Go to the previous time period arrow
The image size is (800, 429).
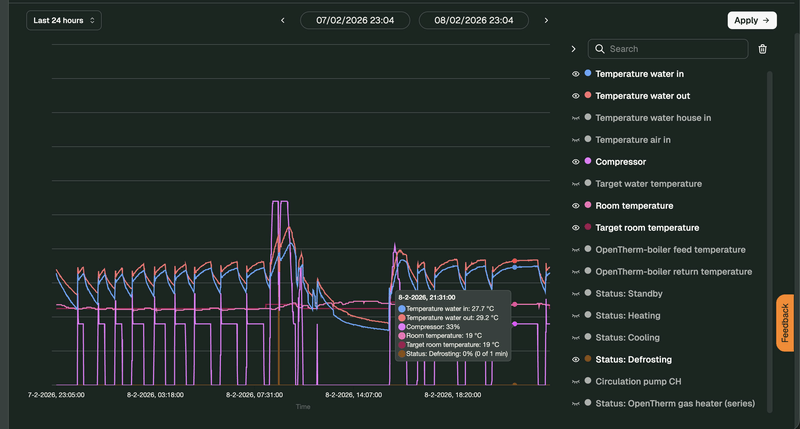[283, 20]
